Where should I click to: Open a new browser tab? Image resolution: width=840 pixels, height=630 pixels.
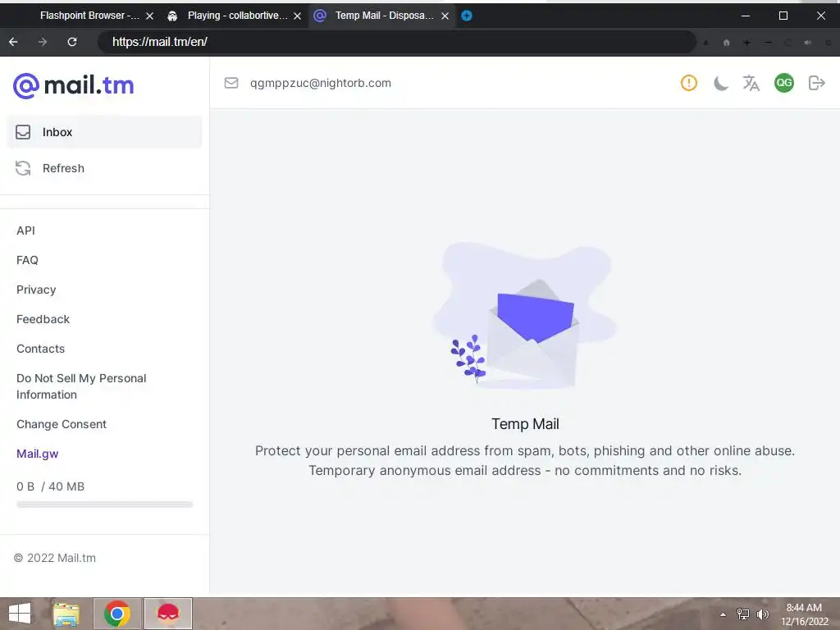[x=467, y=16]
